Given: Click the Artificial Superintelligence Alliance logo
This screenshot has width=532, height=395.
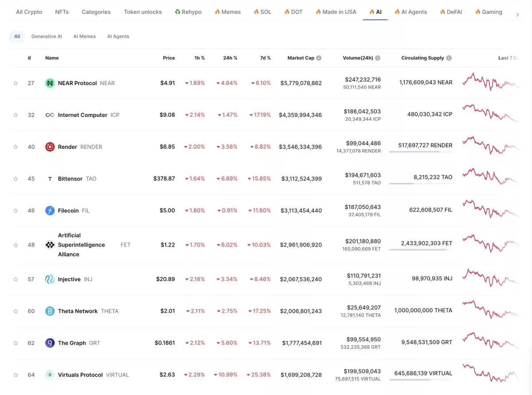Looking at the screenshot, I should pos(50,245).
